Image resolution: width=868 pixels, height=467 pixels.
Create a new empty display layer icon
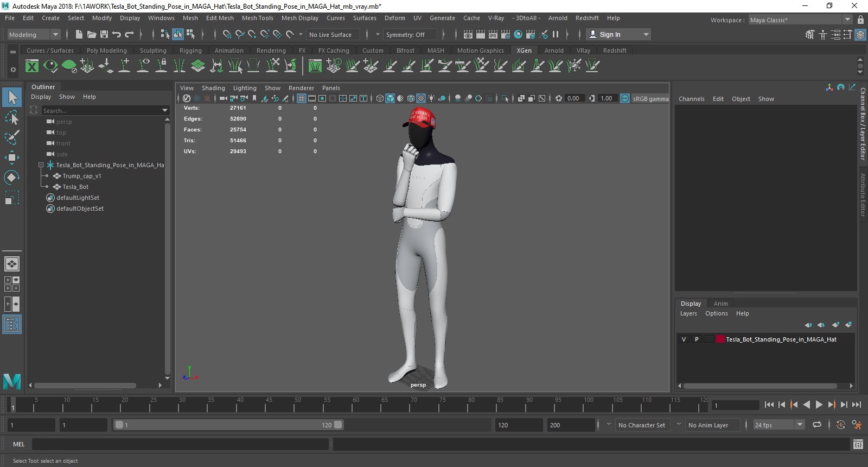tap(835, 325)
